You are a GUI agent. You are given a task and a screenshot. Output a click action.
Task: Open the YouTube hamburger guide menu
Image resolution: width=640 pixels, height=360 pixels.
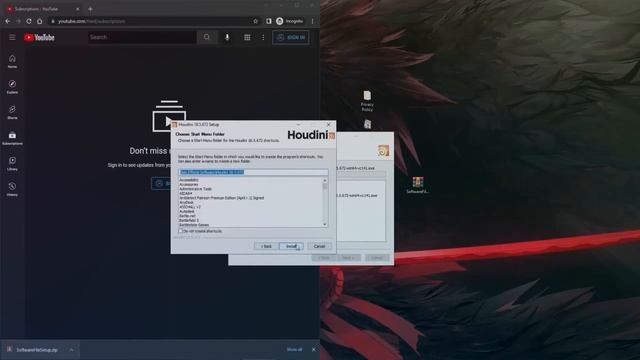(12, 38)
